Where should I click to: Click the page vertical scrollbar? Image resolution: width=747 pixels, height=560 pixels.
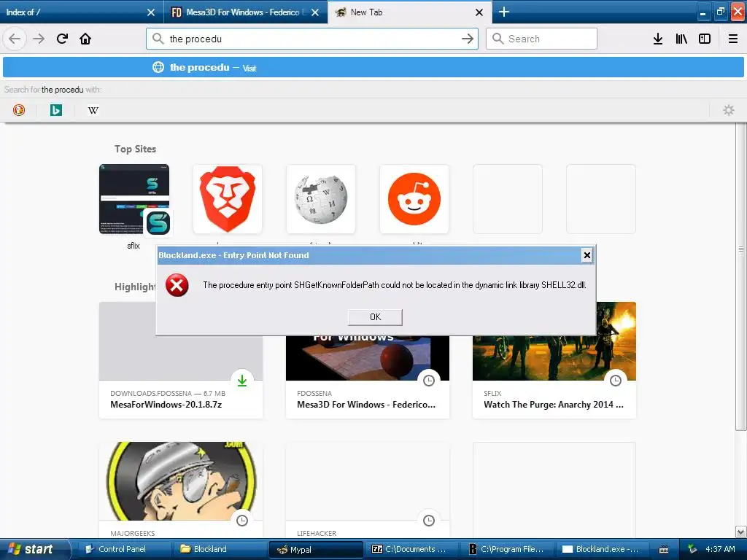pos(741,276)
